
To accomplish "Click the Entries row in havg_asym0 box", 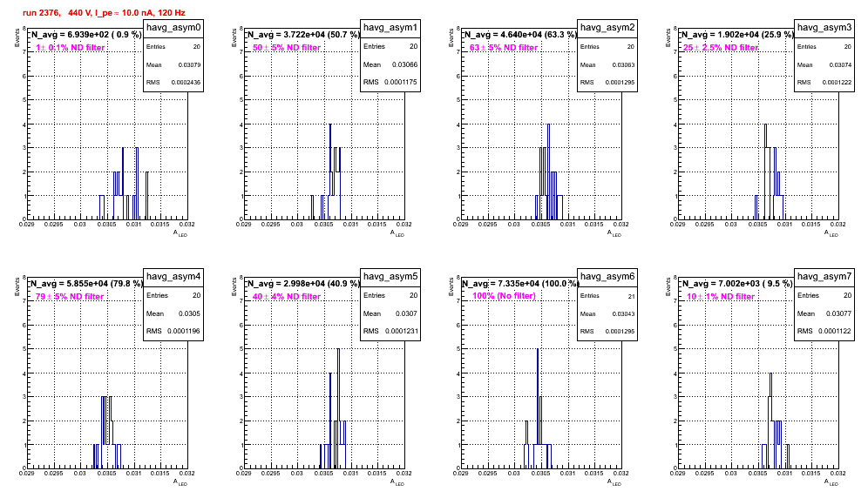I will tap(173, 47).
